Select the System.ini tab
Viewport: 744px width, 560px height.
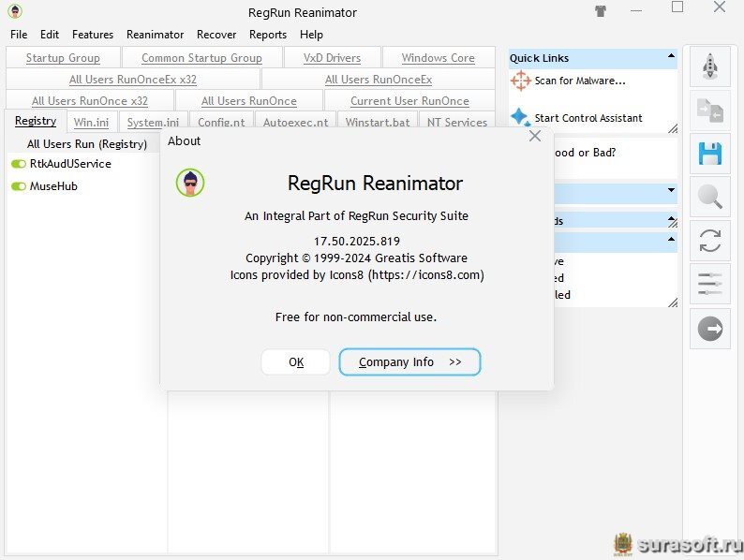coord(153,122)
